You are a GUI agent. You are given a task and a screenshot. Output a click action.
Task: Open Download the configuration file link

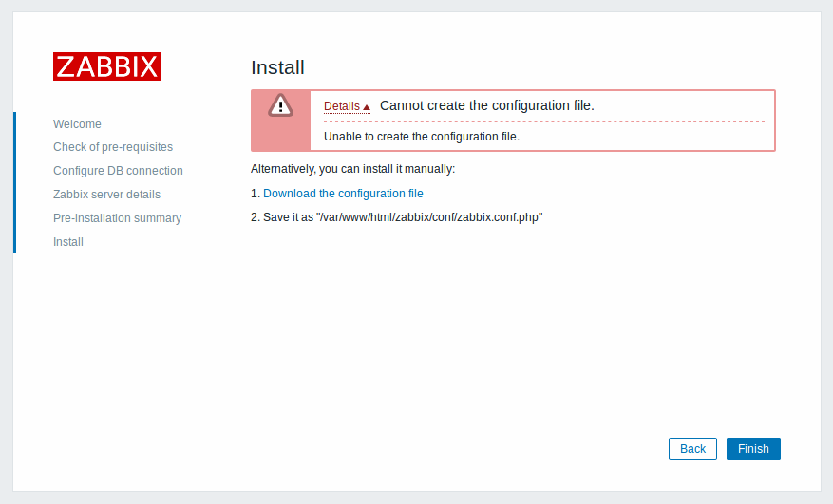(x=343, y=194)
